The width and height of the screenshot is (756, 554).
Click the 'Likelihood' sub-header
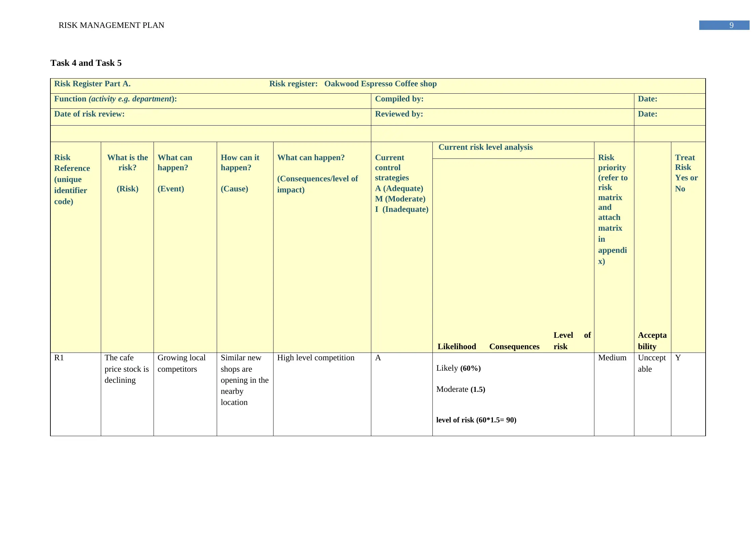pos(457,347)
